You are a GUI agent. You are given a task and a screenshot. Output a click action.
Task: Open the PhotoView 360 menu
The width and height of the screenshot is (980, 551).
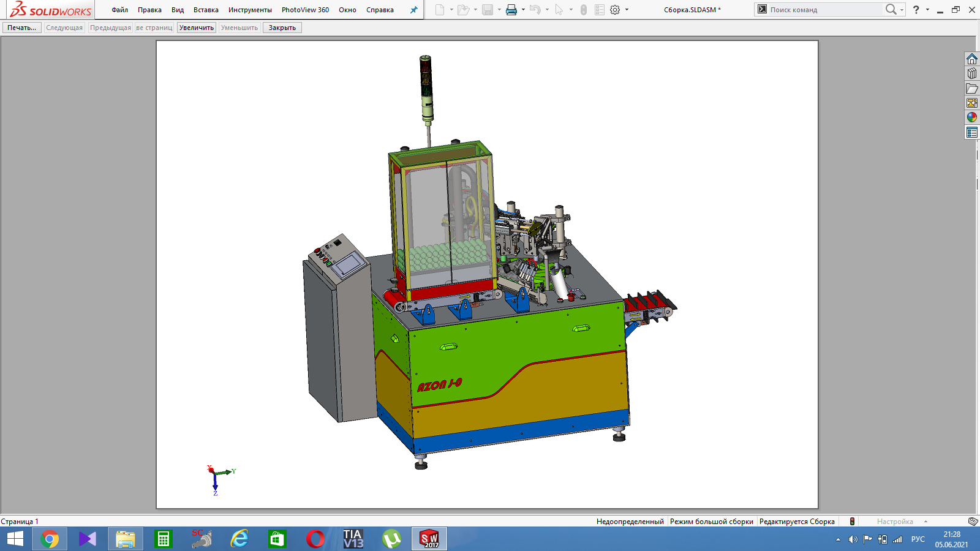coord(305,10)
